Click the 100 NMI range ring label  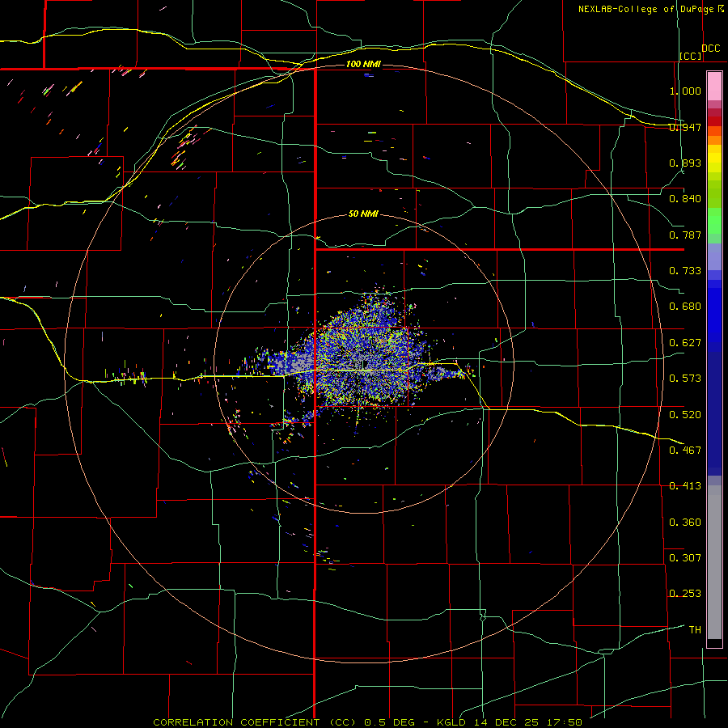pos(363,64)
